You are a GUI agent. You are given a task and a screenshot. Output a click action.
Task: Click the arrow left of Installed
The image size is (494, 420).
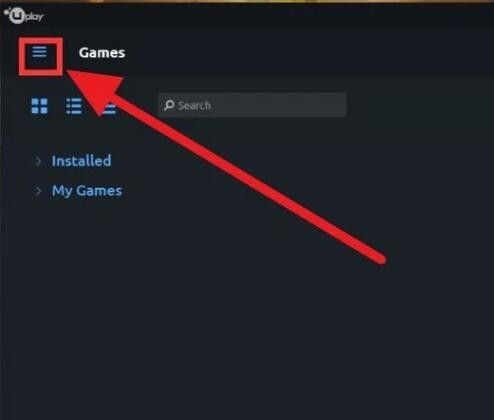(x=38, y=161)
